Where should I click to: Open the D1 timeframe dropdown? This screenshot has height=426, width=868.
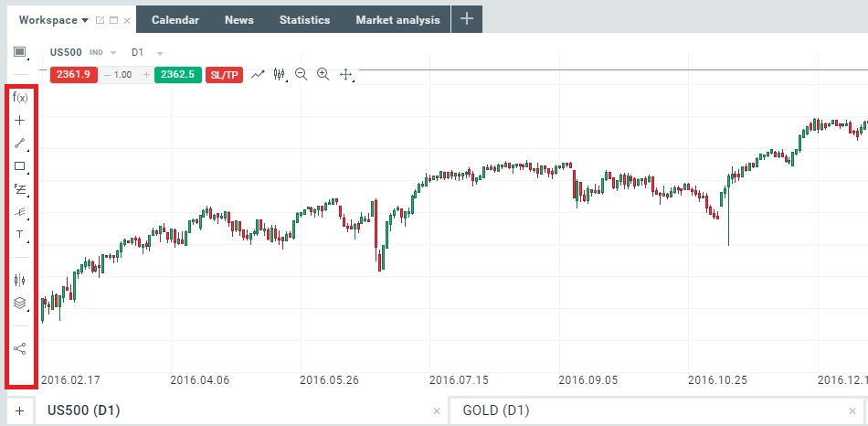160,52
